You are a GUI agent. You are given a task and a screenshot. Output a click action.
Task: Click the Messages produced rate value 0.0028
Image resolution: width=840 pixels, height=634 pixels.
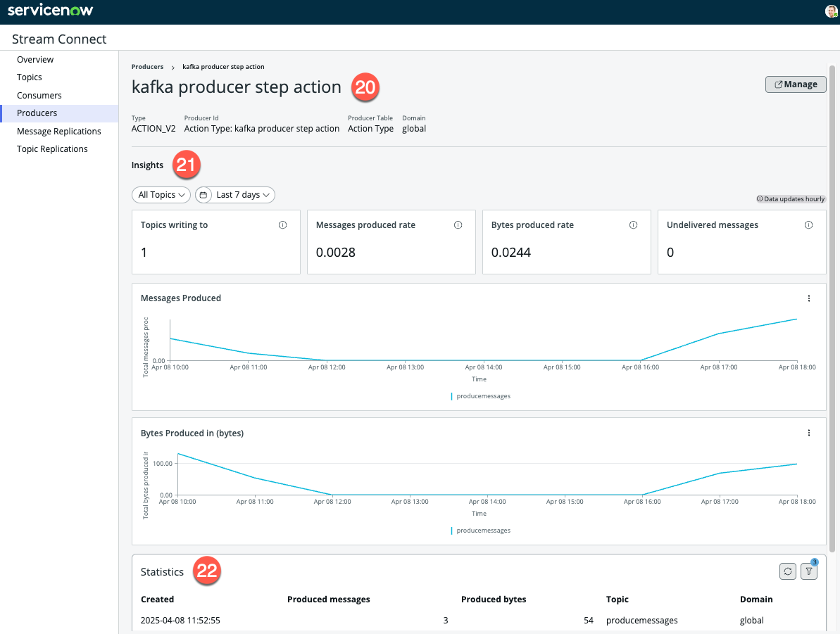click(x=335, y=252)
